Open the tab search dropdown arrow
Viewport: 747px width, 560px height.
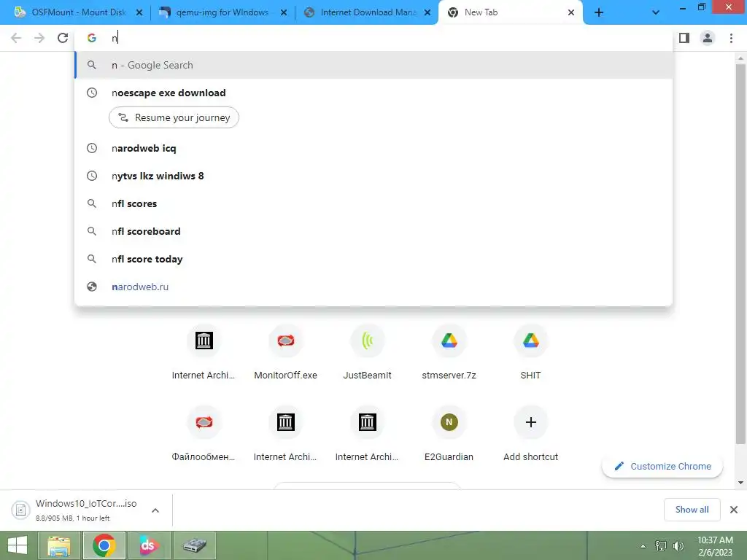click(656, 12)
